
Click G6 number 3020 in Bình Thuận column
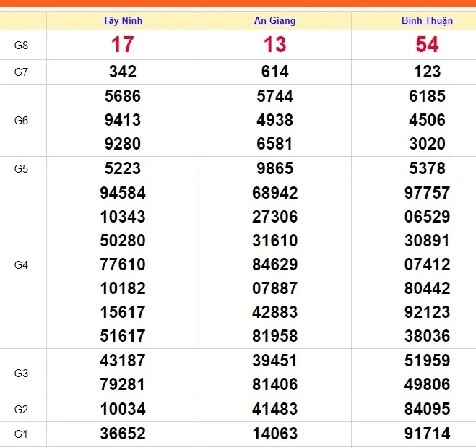[427, 144]
